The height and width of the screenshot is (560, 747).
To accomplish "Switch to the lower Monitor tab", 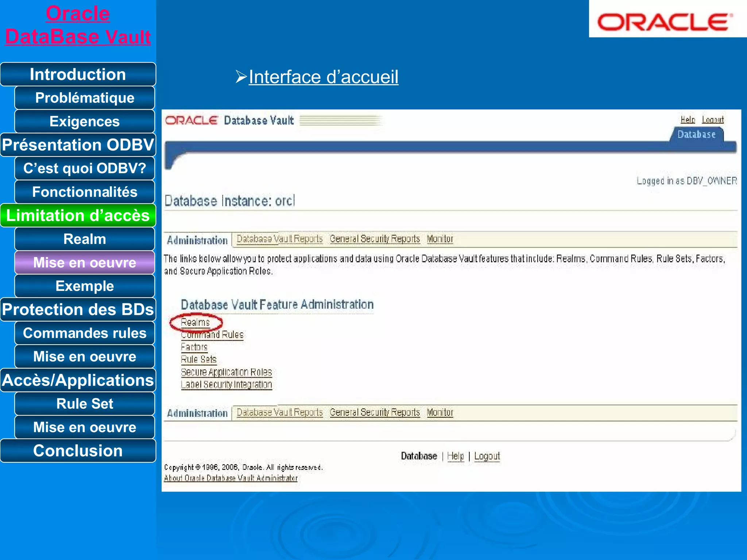I will click(440, 412).
